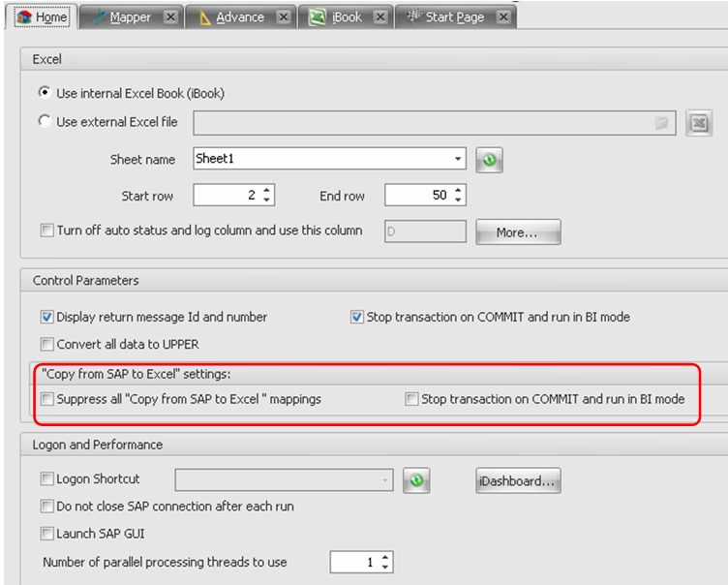The height and width of the screenshot is (585, 728).
Task: Click the Start row input field
Action: (227, 196)
